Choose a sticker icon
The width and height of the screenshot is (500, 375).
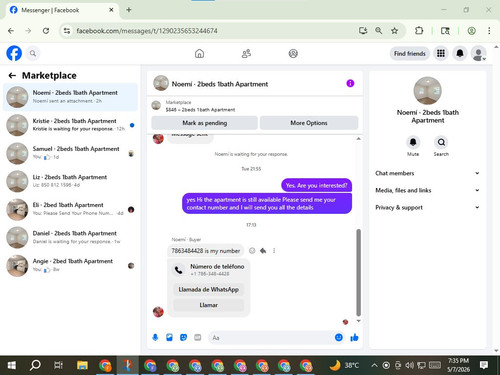[x=183, y=338]
